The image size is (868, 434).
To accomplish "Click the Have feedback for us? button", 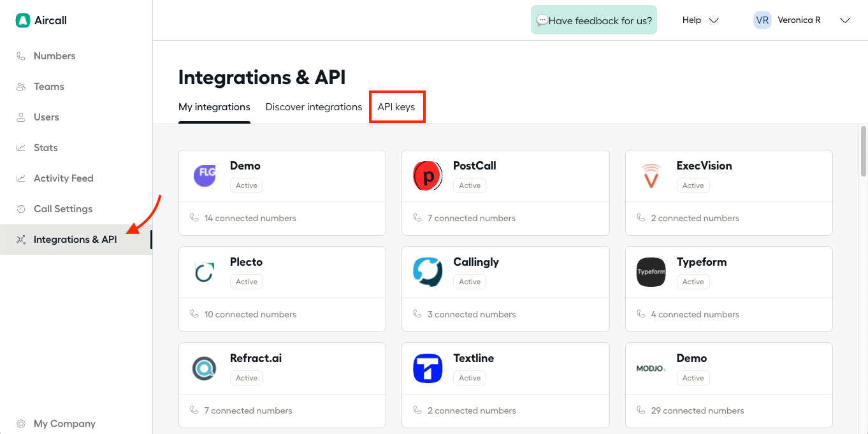I will [x=594, y=20].
